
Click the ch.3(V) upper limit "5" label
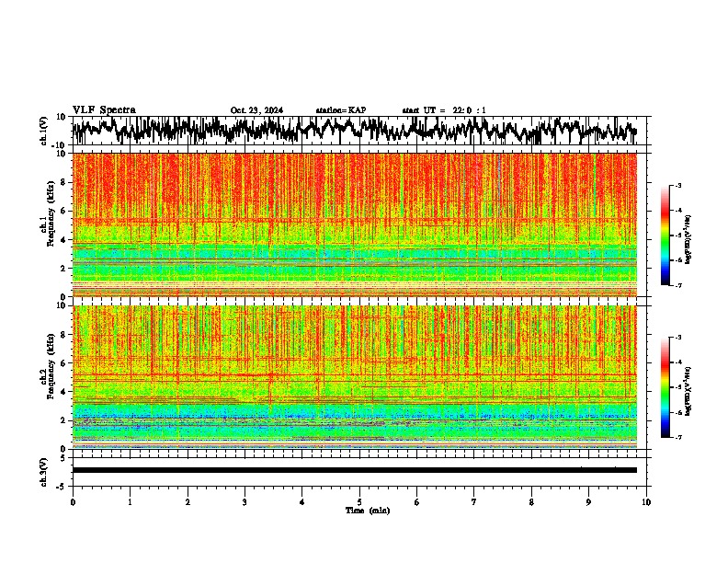[63, 458]
